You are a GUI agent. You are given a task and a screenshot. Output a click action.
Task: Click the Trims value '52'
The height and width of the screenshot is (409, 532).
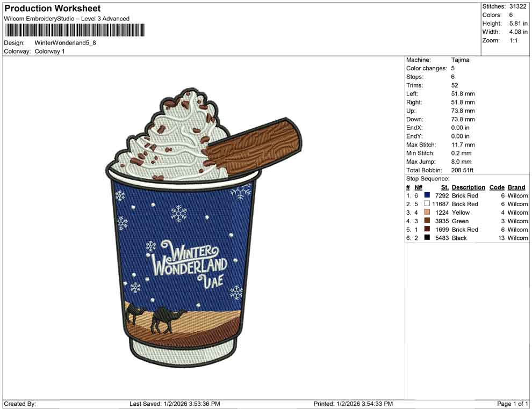click(x=455, y=85)
